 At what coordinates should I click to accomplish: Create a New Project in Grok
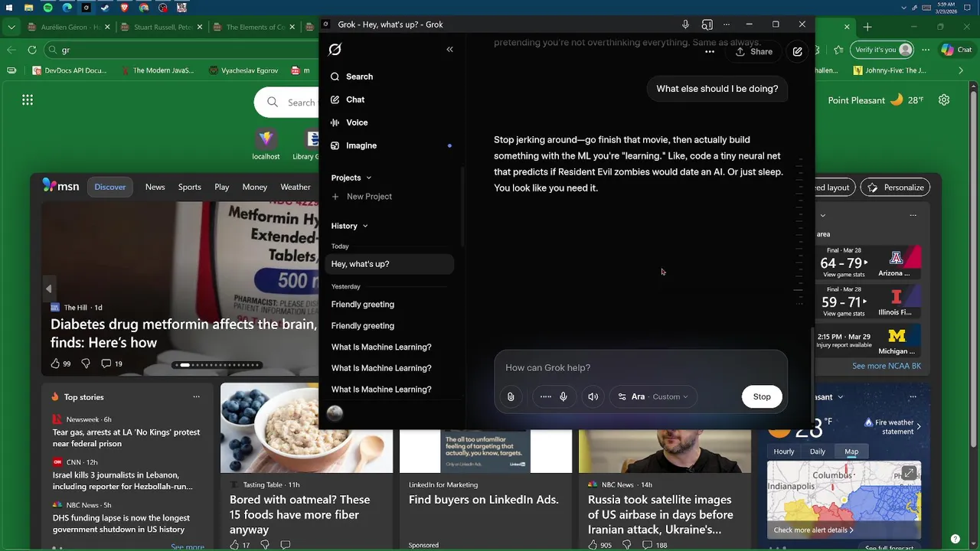(x=361, y=197)
